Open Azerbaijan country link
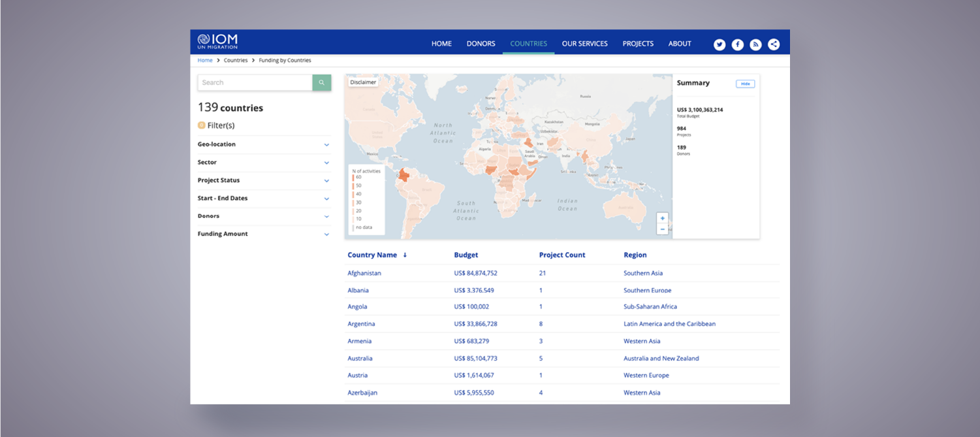Screen dimensions: 980x437 pos(362,393)
